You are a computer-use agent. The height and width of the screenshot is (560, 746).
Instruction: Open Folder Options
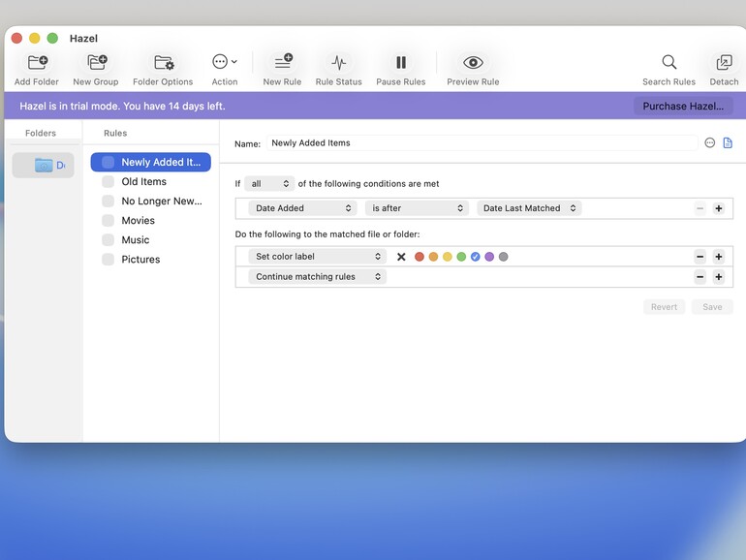point(164,62)
